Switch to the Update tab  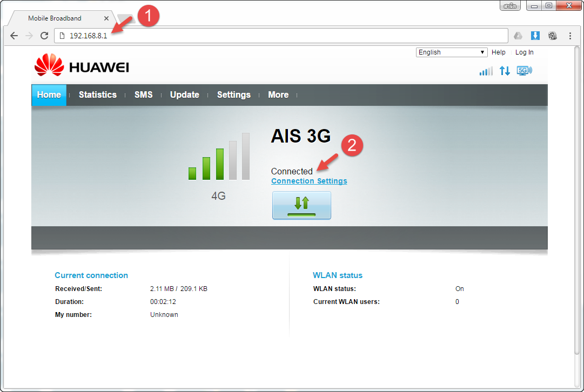point(184,95)
